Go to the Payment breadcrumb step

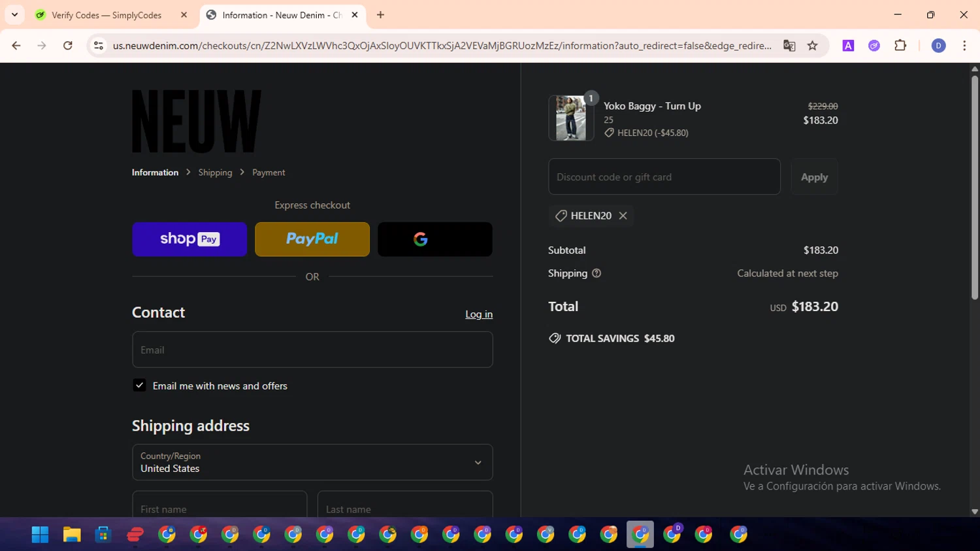pos(269,173)
